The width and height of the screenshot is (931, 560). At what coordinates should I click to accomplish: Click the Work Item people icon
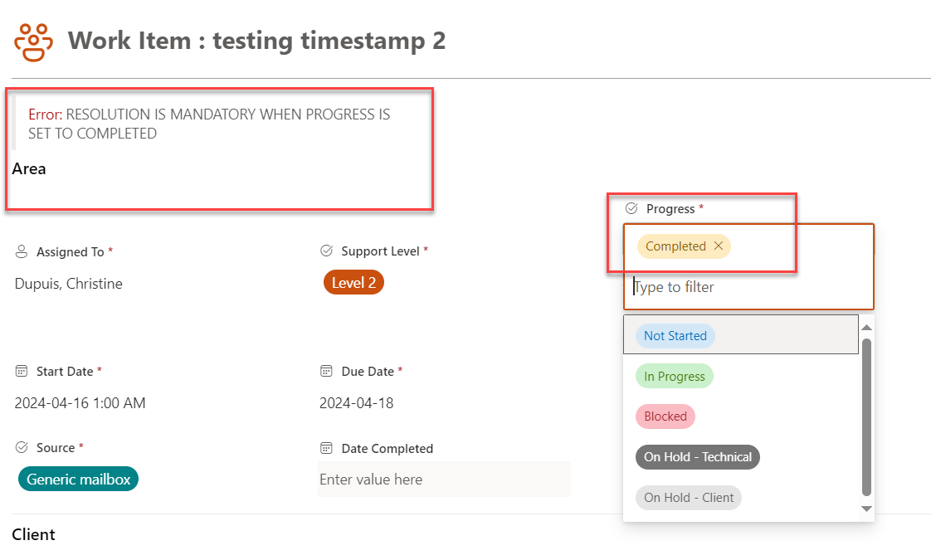33,42
